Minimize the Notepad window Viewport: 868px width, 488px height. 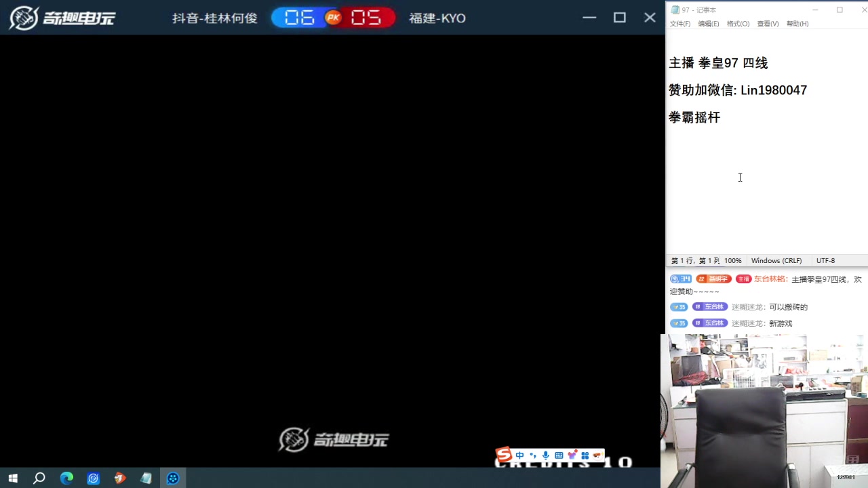click(815, 9)
